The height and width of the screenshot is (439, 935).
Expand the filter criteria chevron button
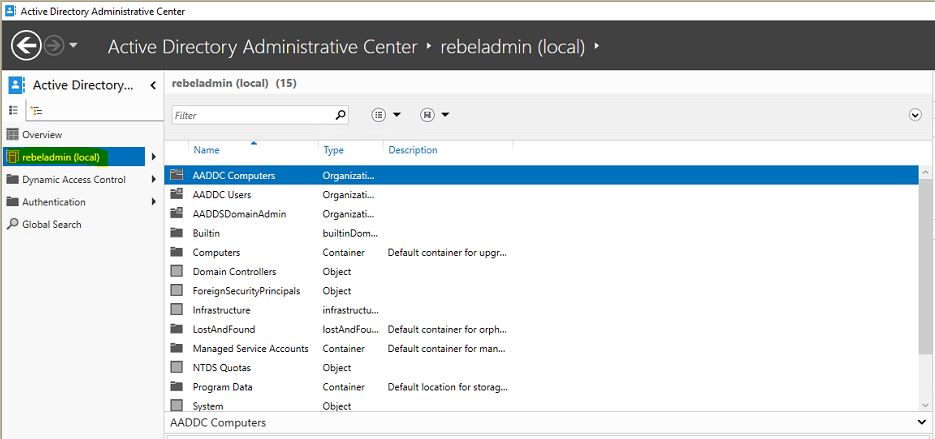pos(915,115)
